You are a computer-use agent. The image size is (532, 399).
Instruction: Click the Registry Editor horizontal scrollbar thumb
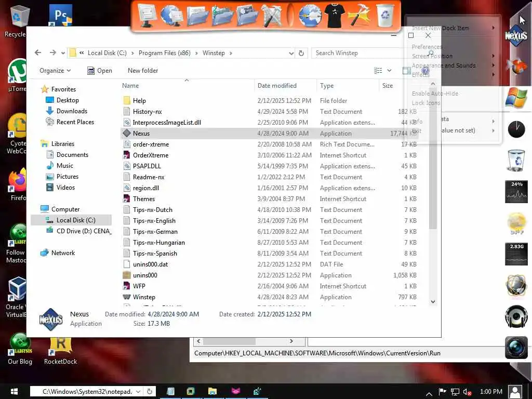229,341
